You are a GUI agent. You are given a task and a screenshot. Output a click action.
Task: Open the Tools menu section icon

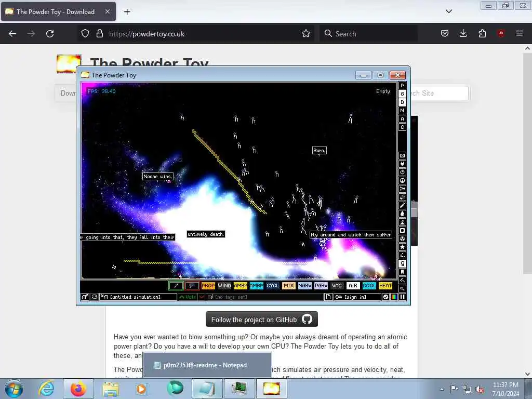click(402, 263)
